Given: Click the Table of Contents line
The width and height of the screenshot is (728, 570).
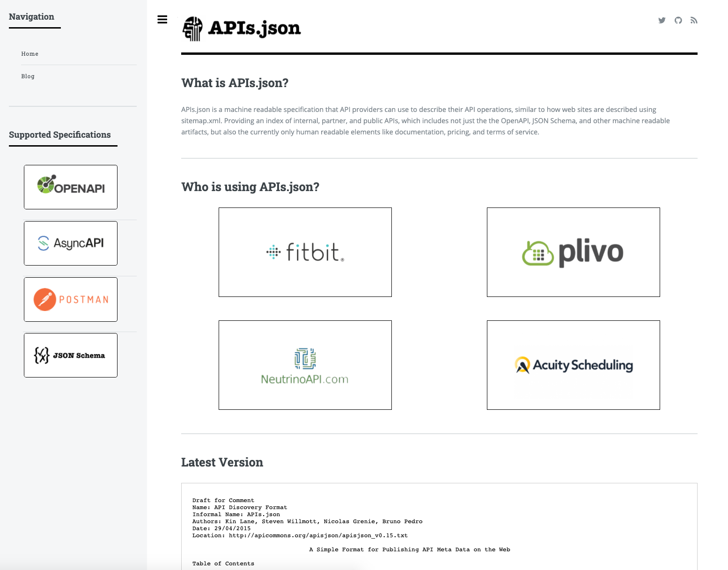Looking at the screenshot, I should tap(223, 563).
